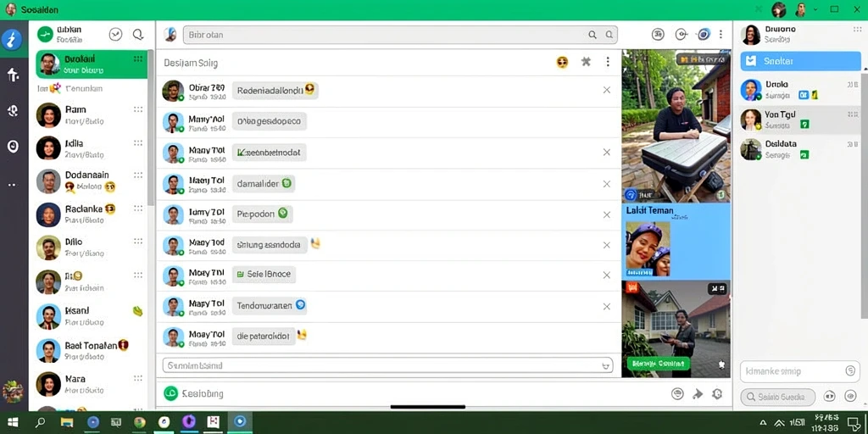Dismiss the Sefe IBnace message row with its X
This screenshot has height=434, width=868.
coord(607,275)
